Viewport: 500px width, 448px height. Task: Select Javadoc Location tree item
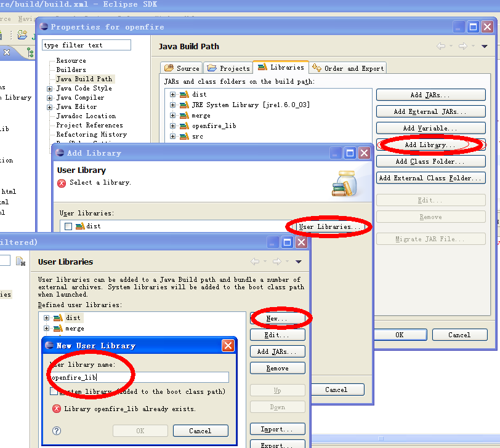coord(86,116)
